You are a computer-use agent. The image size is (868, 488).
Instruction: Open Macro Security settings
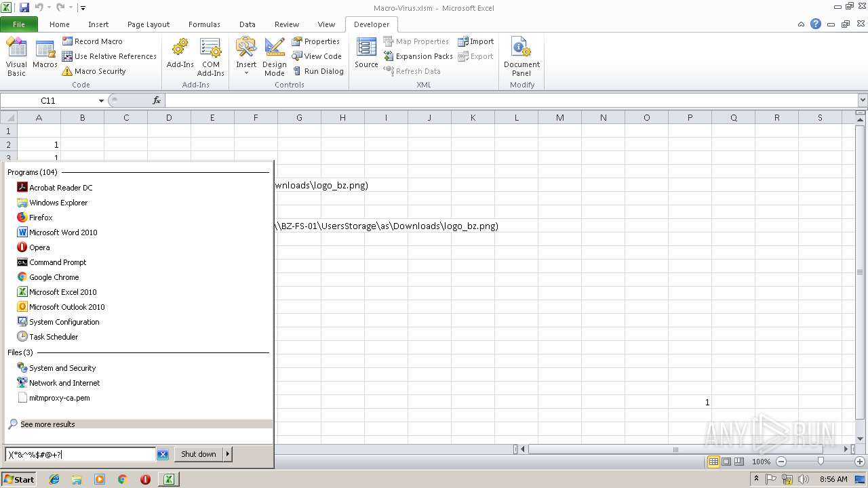coord(94,71)
